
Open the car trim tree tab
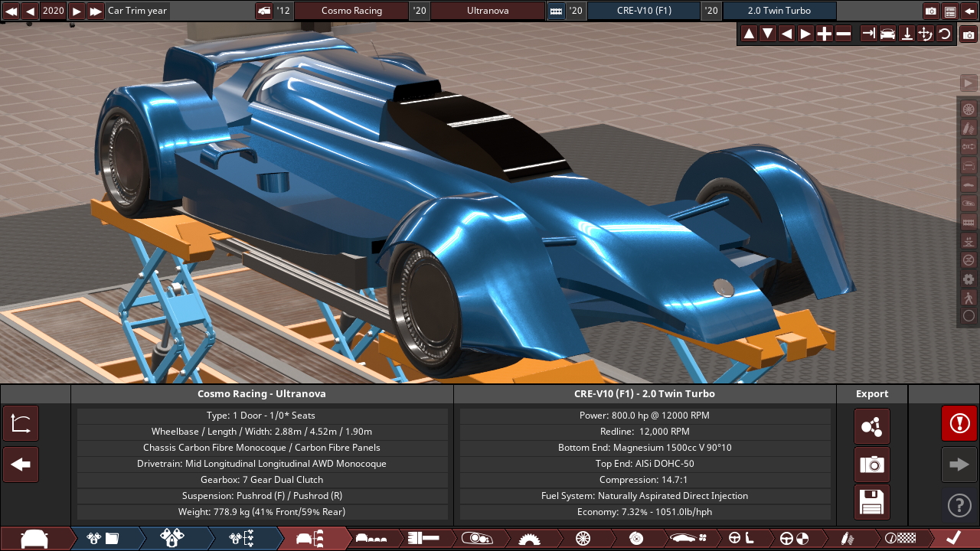pos(310,538)
